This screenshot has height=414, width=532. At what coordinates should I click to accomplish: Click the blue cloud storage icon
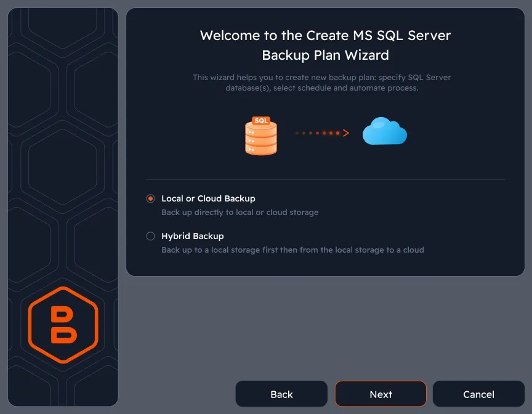pyautogui.click(x=384, y=131)
